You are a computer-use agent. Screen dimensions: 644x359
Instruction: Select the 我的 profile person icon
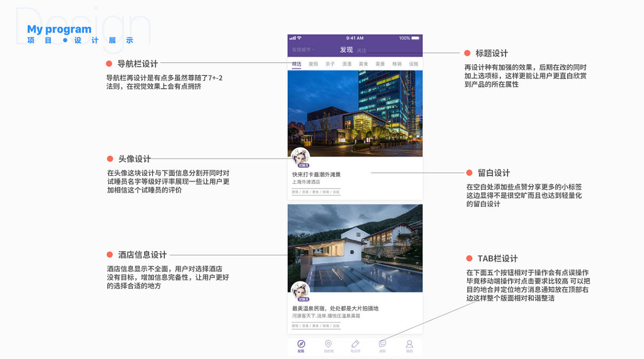click(409, 345)
